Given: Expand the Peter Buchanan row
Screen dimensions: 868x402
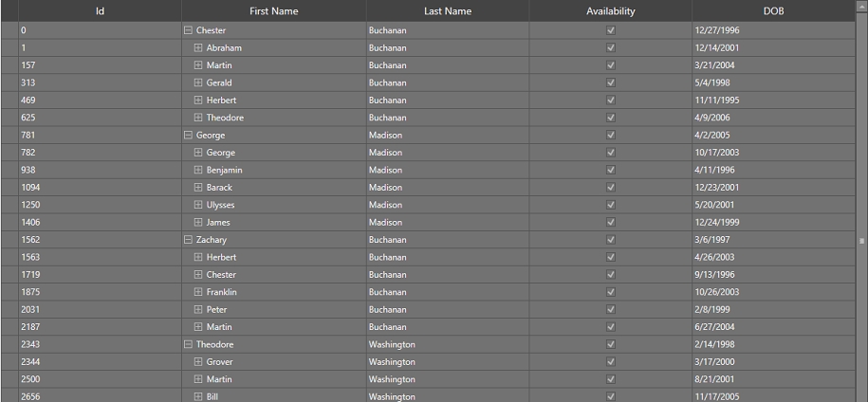Looking at the screenshot, I should coord(198,310).
